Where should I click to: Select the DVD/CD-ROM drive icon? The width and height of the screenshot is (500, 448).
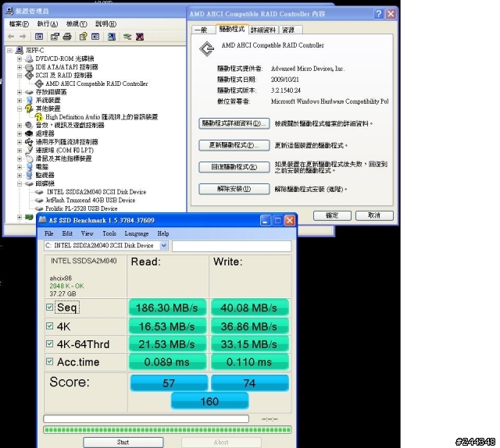click(29, 59)
